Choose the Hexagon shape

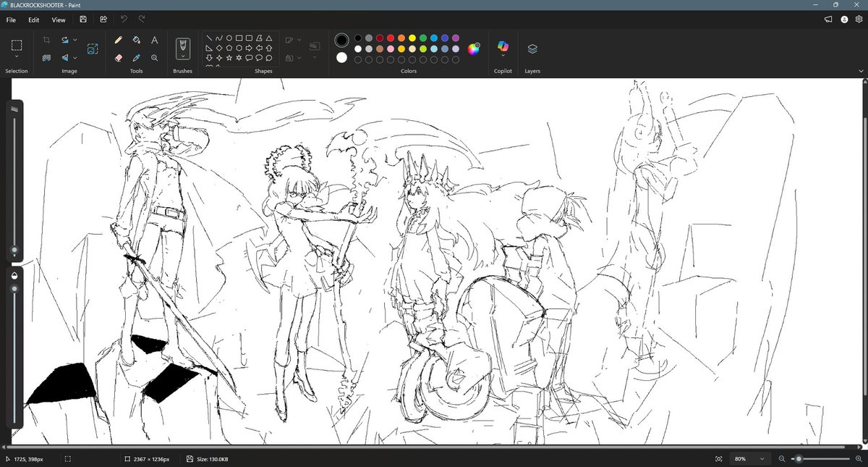(239, 48)
